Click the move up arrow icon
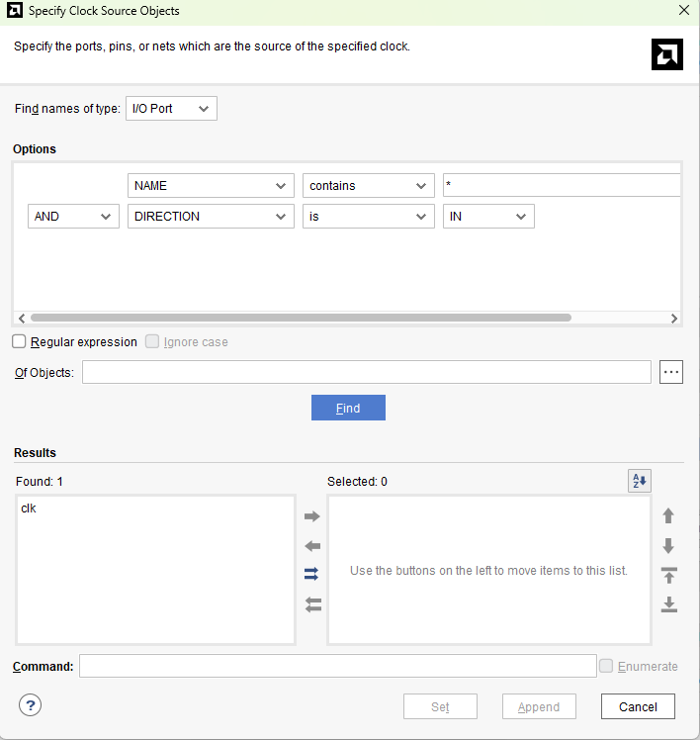Viewport: 700px width, 740px height. [668, 516]
